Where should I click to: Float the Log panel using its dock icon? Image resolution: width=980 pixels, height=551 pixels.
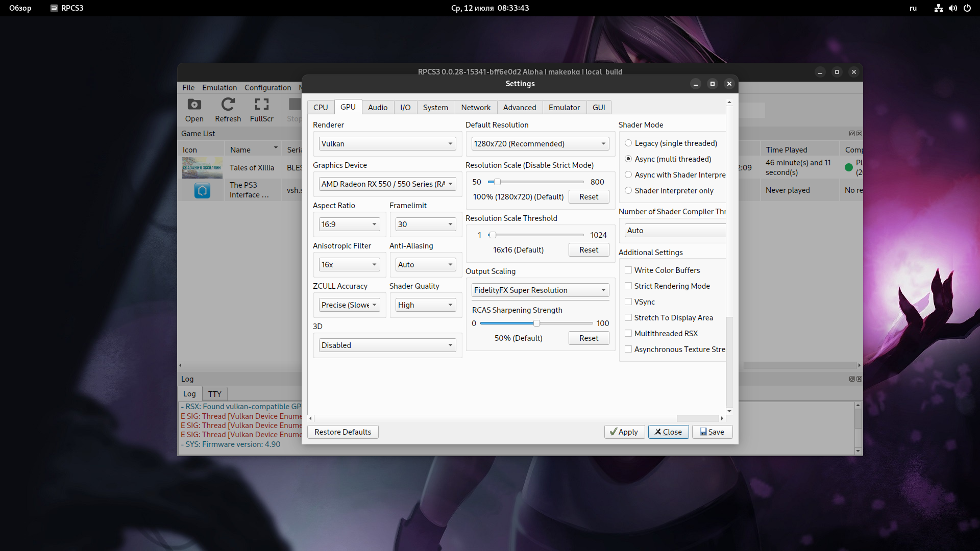851,379
